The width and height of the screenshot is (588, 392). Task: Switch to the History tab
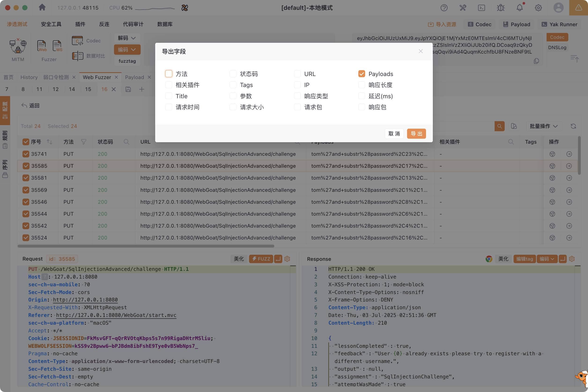pos(29,77)
